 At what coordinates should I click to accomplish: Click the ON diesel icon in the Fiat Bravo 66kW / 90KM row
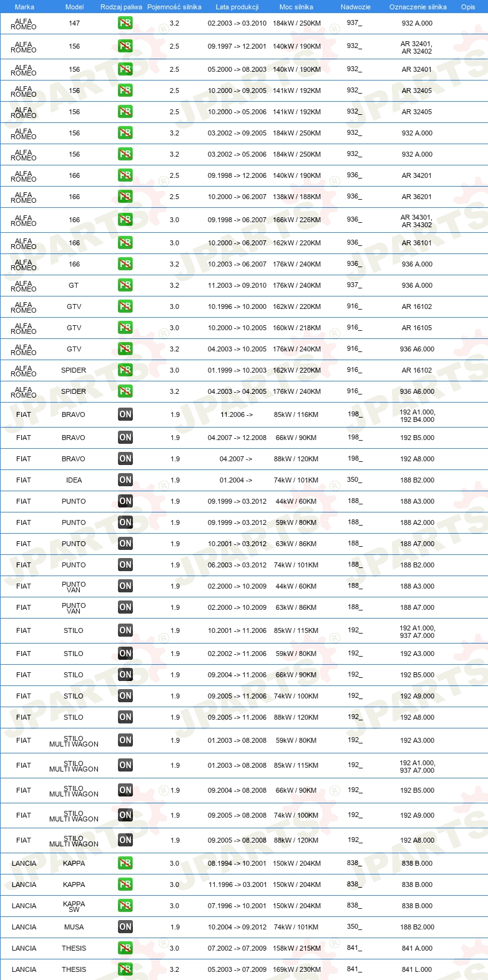tap(125, 438)
